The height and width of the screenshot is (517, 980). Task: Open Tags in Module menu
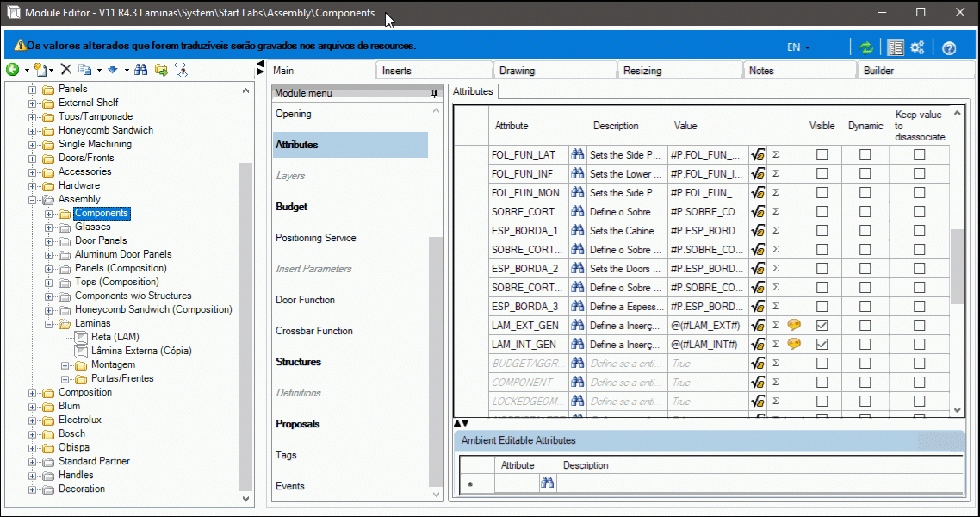pos(286,455)
